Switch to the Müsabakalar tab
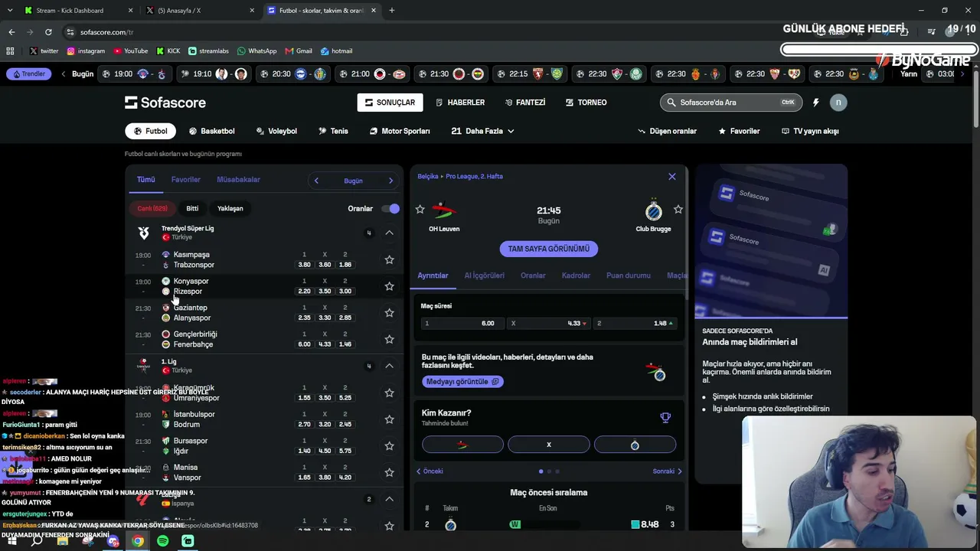This screenshot has width=980, height=551. click(238, 180)
